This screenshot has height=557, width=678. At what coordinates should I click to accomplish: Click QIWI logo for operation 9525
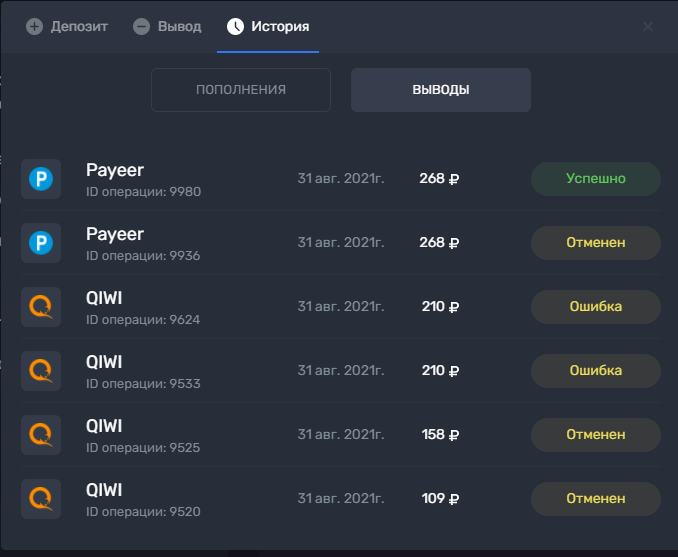click(x=41, y=435)
